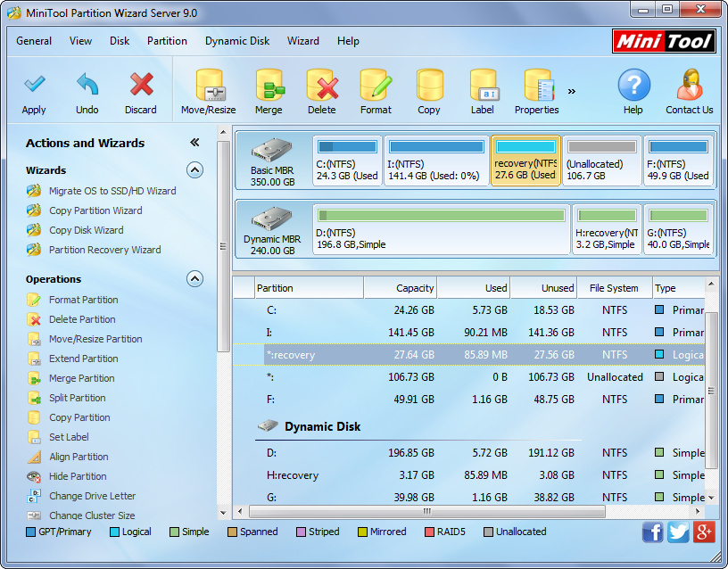Image resolution: width=728 pixels, height=569 pixels.
Task: Choose Delete Partition operation
Action: coord(71,319)
